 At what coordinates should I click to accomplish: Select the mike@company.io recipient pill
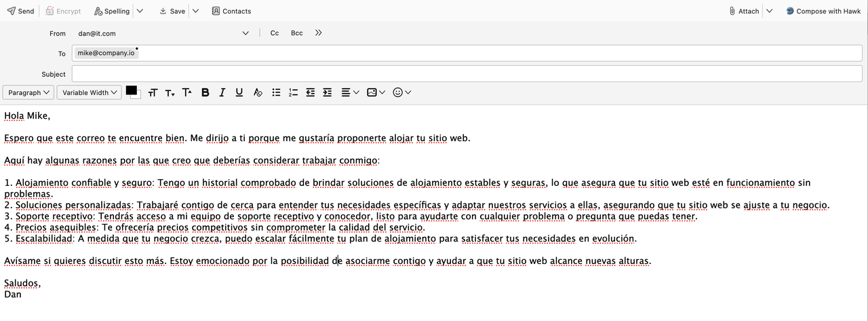point(106,53)
